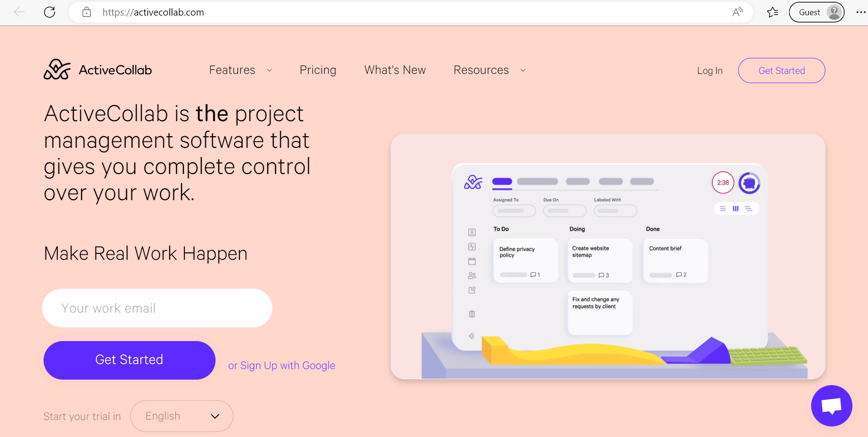This screenshot has height=437, width=868.
Task: Open the live chat bubble
Action: pyautogui.click(x=831, y=406)
